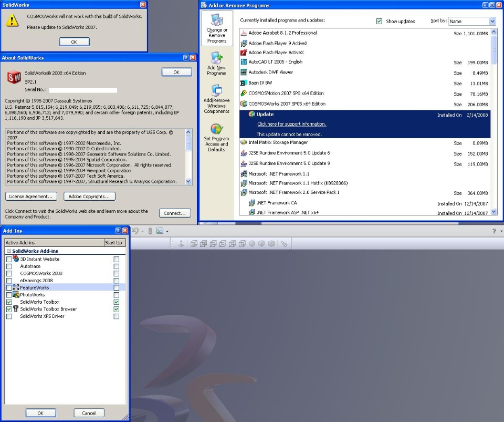The height and width of the screenshot is (422, 504).
Task: Select the Top view cube icon
Action: (233, 244)
